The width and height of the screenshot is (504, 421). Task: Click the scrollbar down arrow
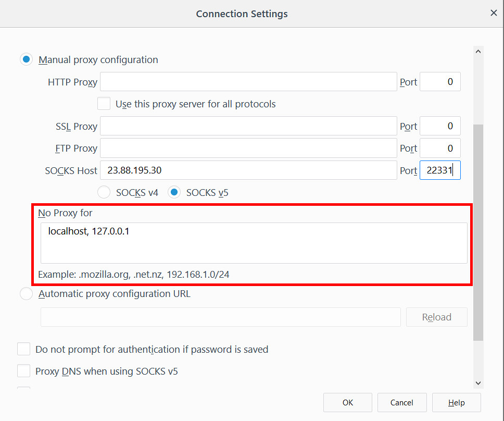[x=478, y=383]
